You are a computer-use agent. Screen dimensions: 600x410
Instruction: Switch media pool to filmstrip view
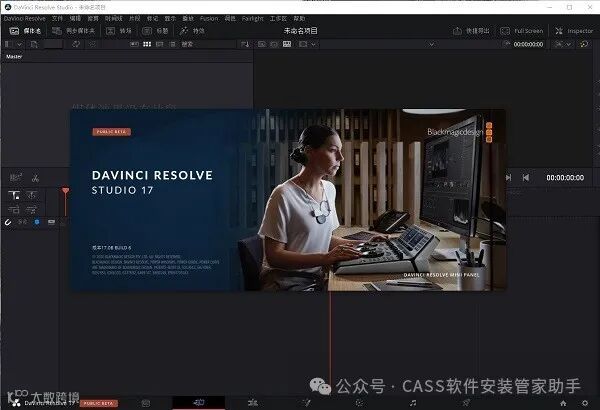click(160, 44)
